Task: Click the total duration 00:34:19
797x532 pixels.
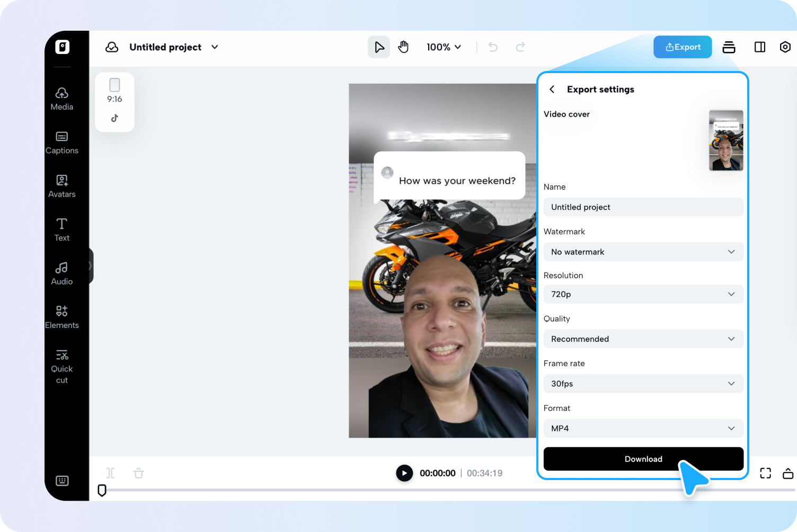Action: (484, 473)
